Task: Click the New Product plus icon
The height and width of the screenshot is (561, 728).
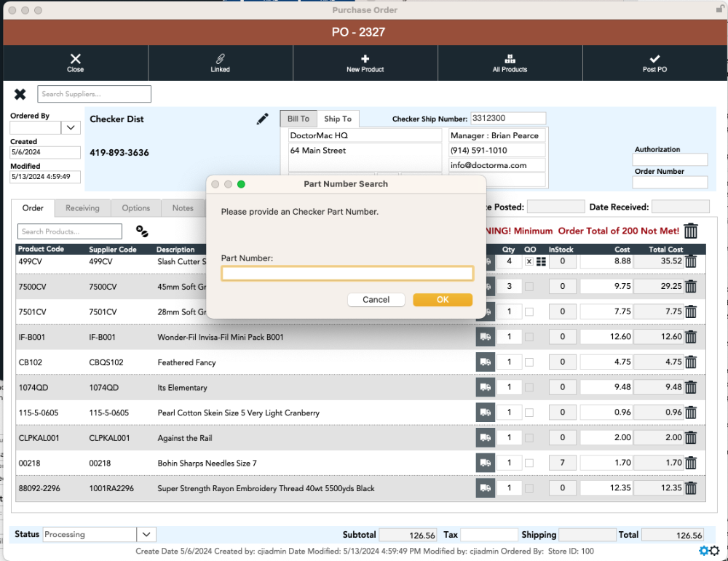Action: coord(365,60)
